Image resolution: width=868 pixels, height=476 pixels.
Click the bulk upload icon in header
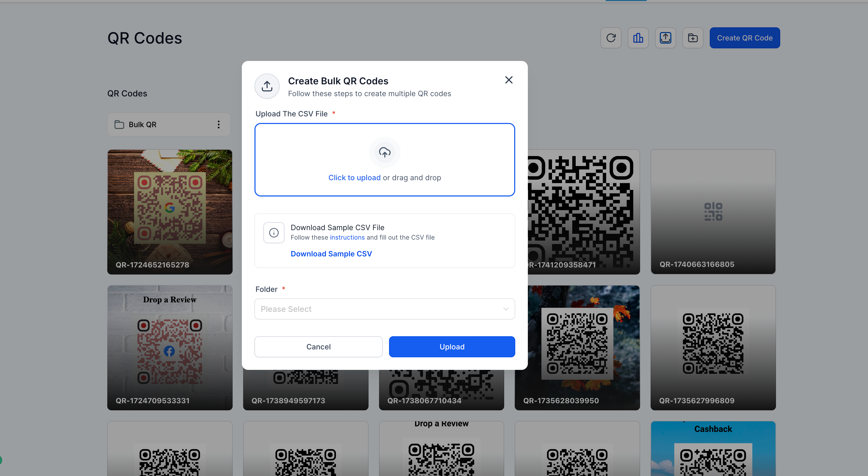pos(665,38)
